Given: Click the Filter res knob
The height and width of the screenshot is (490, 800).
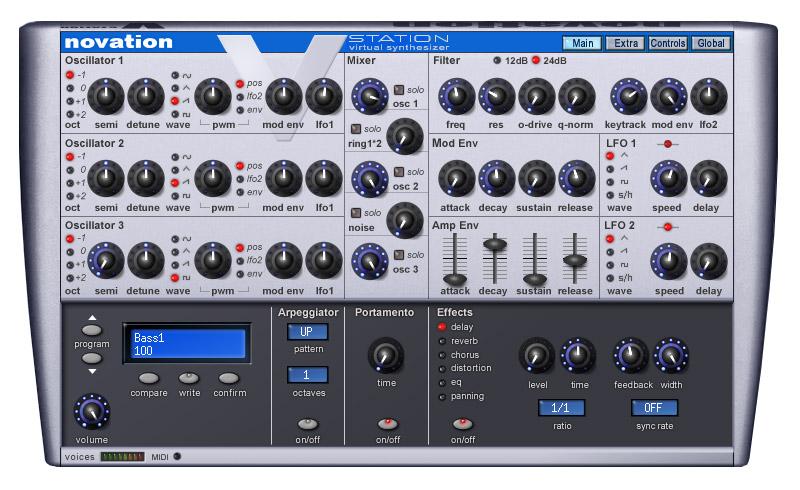Looking at the screenshot, I should 495,97.
